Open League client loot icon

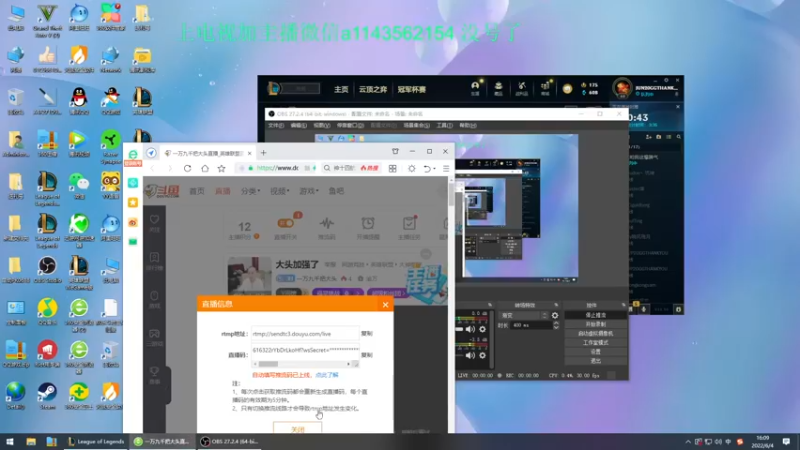[x=521, y=88]
